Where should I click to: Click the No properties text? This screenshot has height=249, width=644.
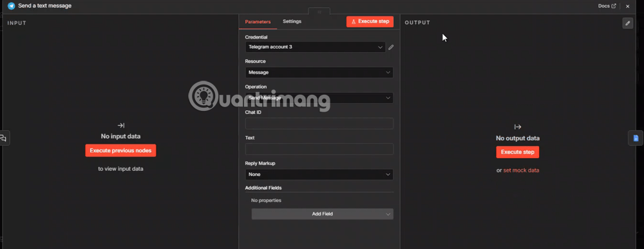pos(266,201)
